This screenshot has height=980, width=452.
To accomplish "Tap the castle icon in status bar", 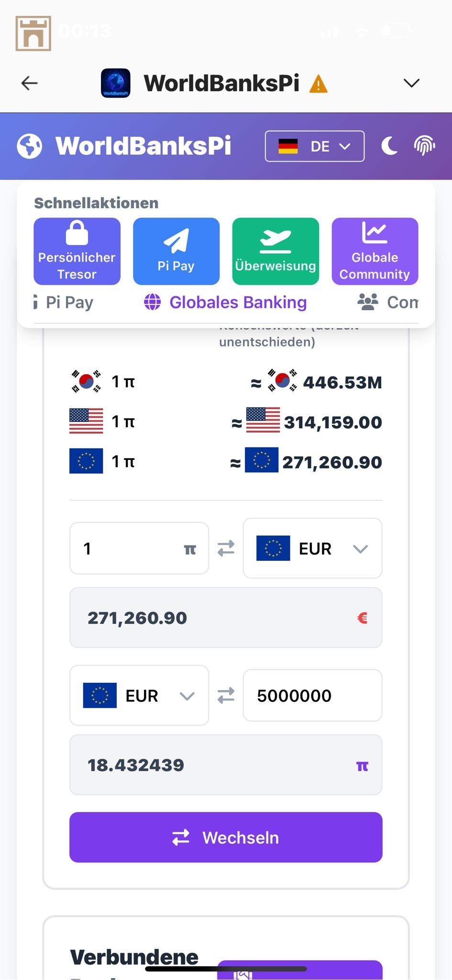I will (33, 33).
